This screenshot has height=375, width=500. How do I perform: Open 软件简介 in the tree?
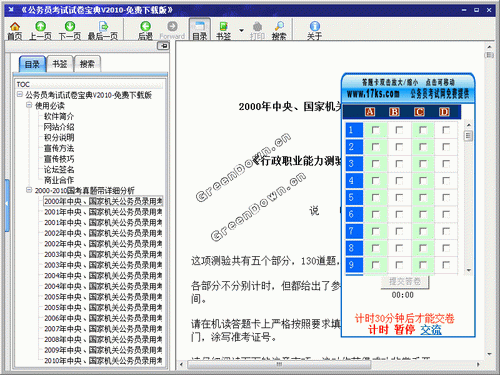pos(59,116)
